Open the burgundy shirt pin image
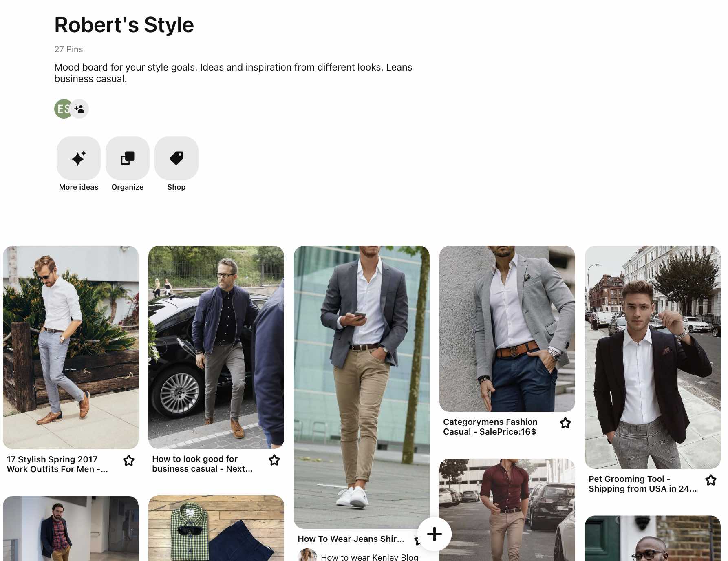This screenshot has width=728, height=561. tap(507, 510)
